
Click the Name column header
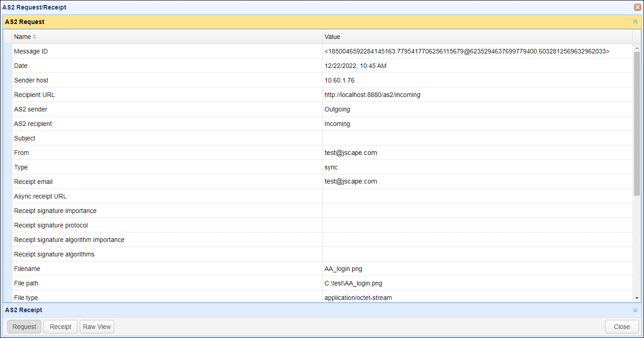tap(167, 37)
